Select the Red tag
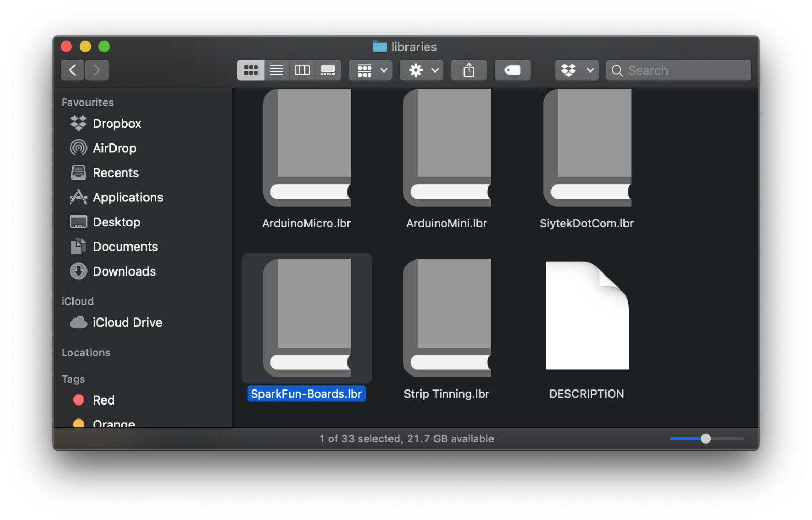Screen dimensions: 812x520 pyautogui.click(x=103, y=400)
